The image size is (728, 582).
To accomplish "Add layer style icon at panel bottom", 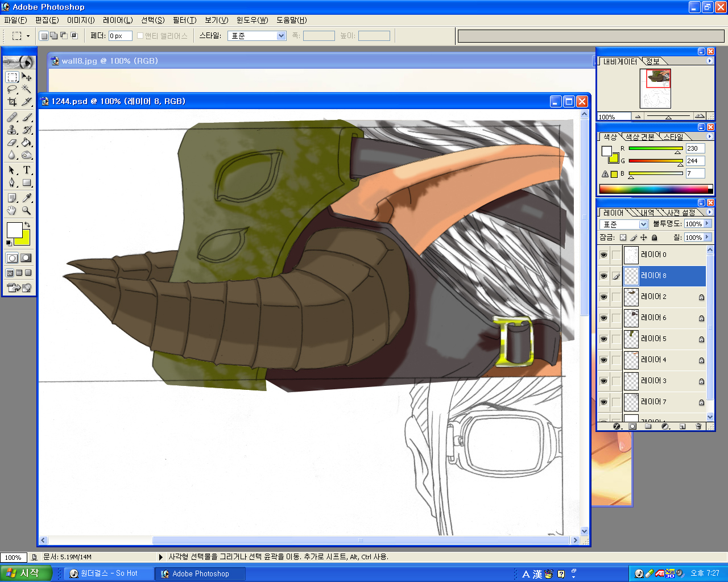I will click(x=617, y=426).
